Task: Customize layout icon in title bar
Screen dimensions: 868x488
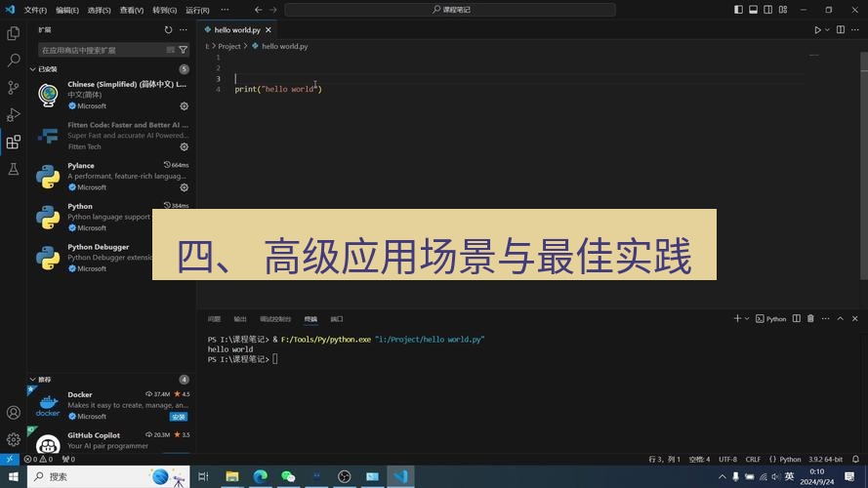Action: tap(783, 10)
